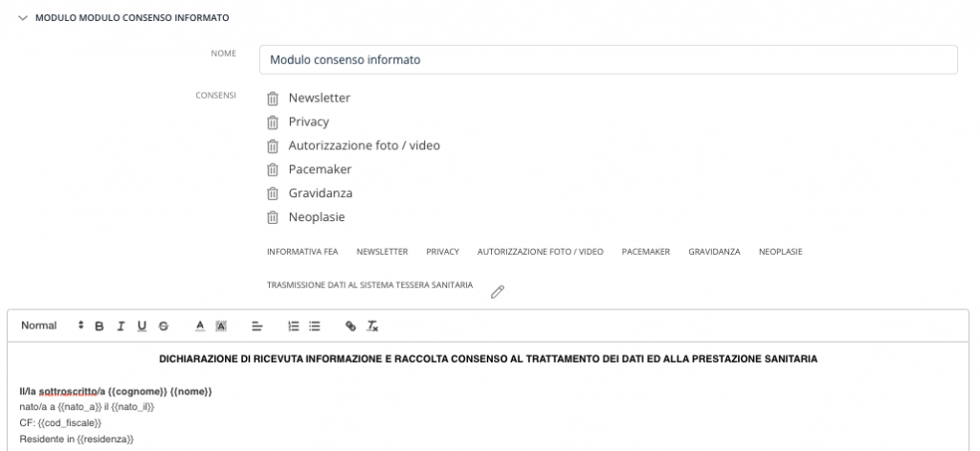Screen dimensions: 980x451
Task: Apply strikethrough formatting
Action: pyautogui.click(x=163, y=326)
